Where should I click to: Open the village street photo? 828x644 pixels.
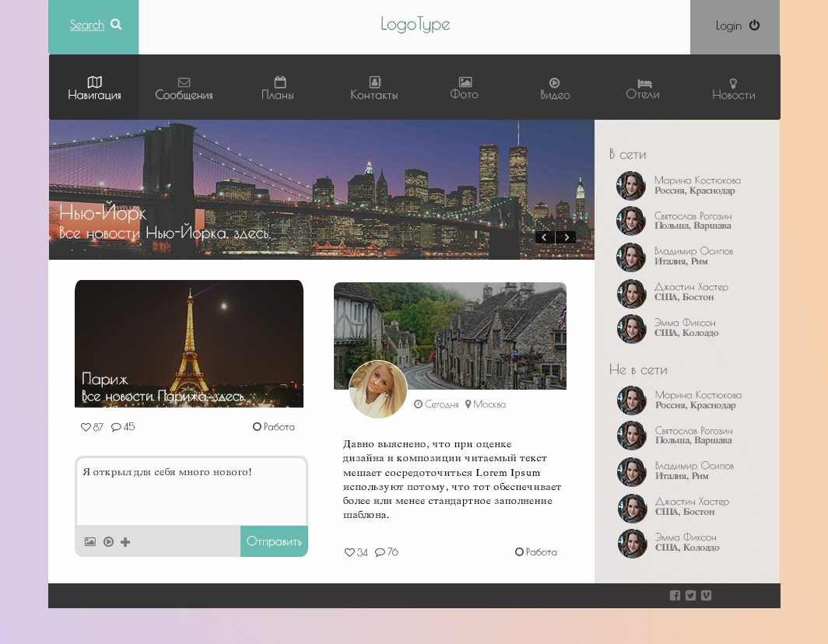450,336
